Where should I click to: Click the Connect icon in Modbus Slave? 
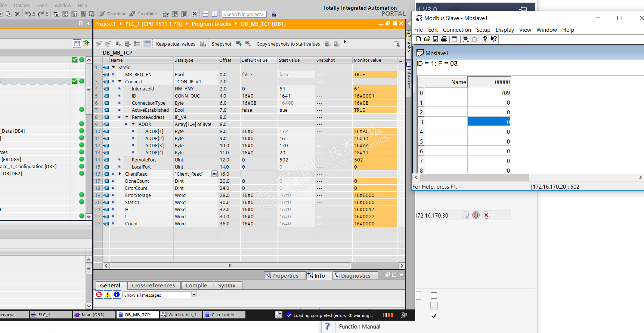click(x=466, y=39)
